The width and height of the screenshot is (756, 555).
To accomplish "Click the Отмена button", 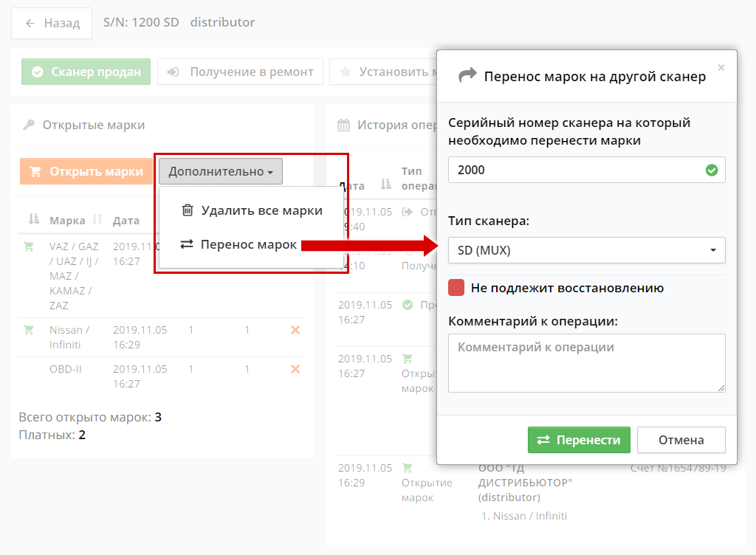I will coord(681,440).
